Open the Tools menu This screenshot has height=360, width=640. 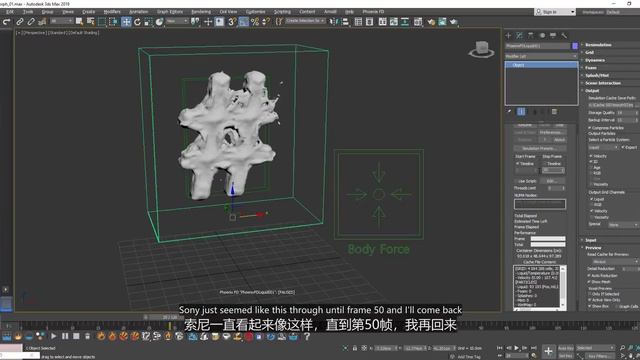(x=28, y=12)
